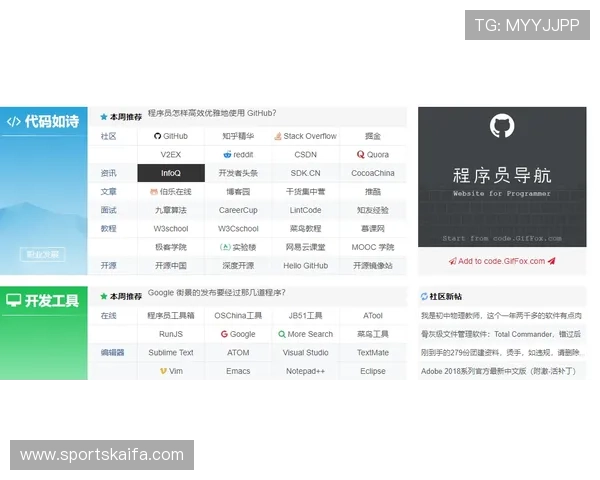600x480 pixels.
Task: Open the GitHub community link
Action: pyautogui.click(x=171, y=136)
